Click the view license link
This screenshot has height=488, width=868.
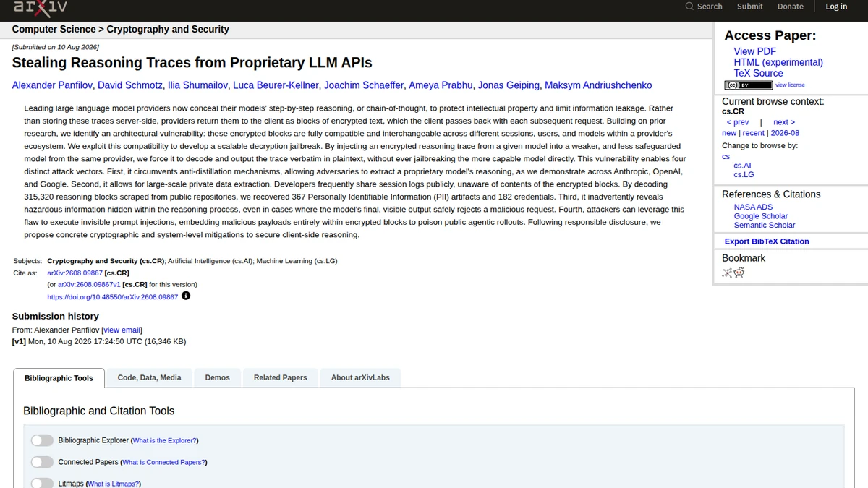[x=790, y=85]
